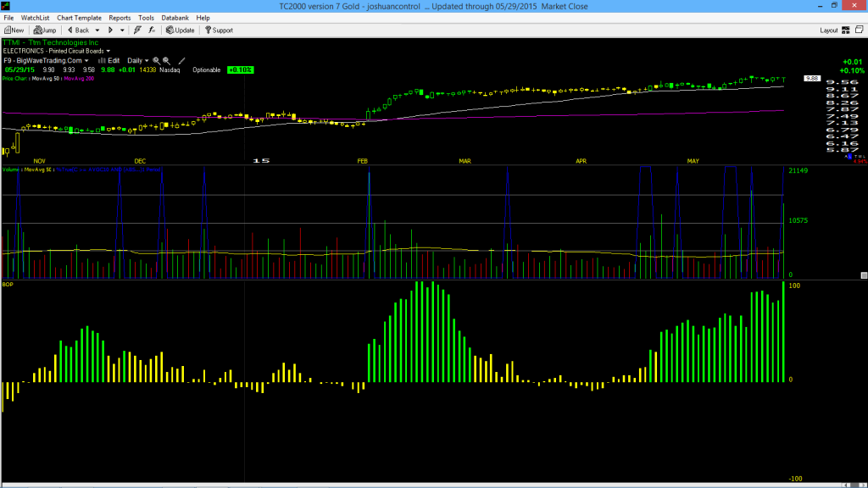Screen dimensions: 868x488
Task: Click the small square volume pane button
Action: (864, 275)
